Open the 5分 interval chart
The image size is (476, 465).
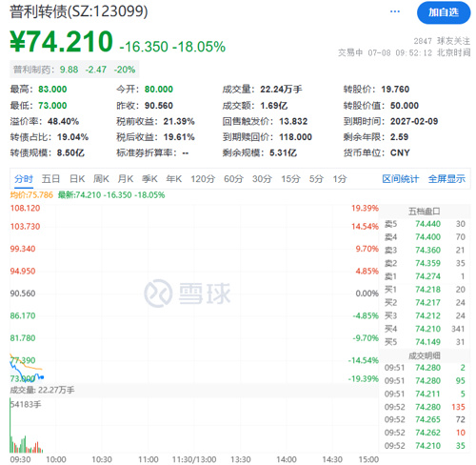point(316,179)
